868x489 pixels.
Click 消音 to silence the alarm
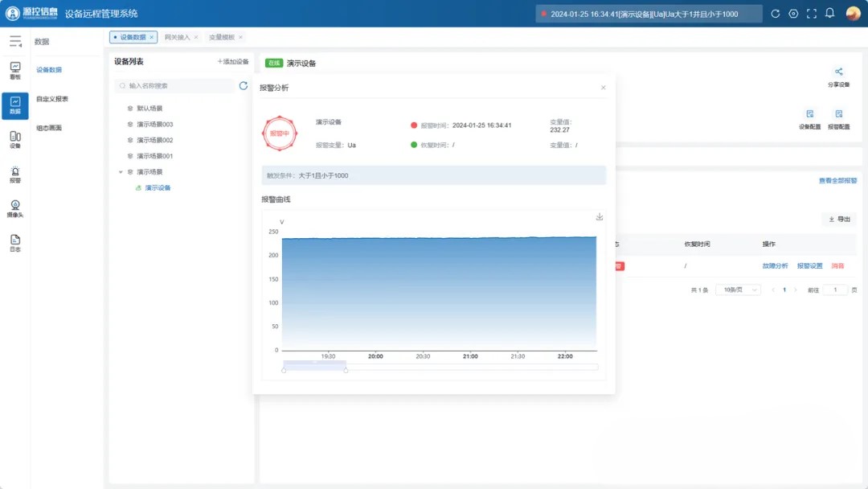coord(837,266)
